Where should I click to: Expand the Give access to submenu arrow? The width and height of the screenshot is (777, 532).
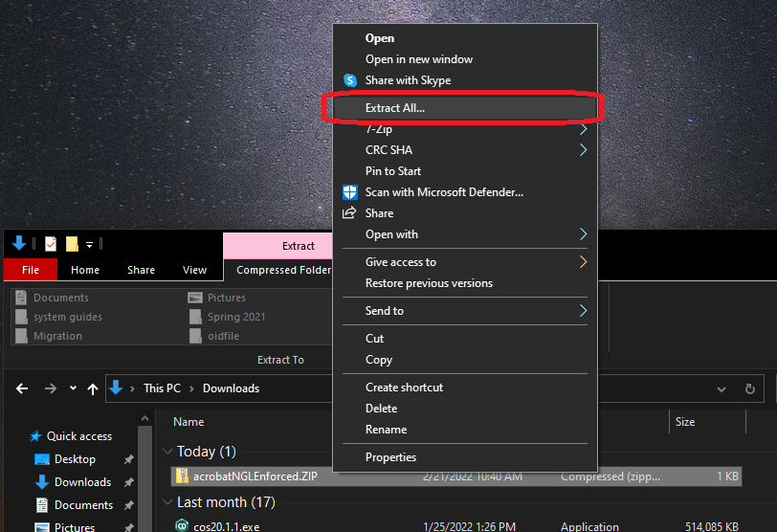click(x=584, y=262)
